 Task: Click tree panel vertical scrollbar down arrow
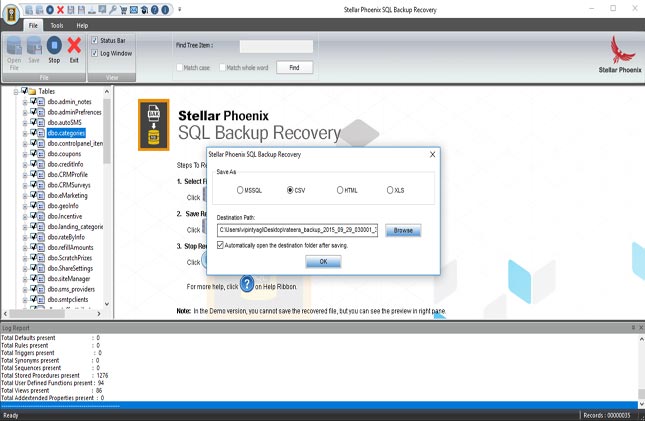click(107, 304)
